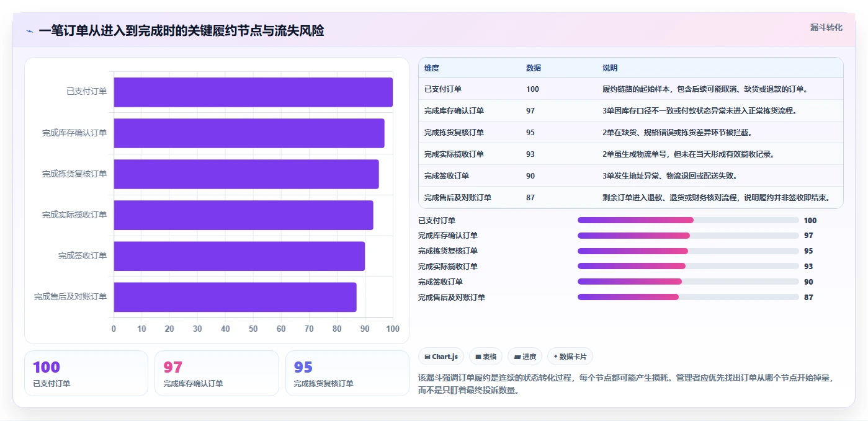The image size is (868, 421).
Task: Click the table value 87
Action: point(530,198)
